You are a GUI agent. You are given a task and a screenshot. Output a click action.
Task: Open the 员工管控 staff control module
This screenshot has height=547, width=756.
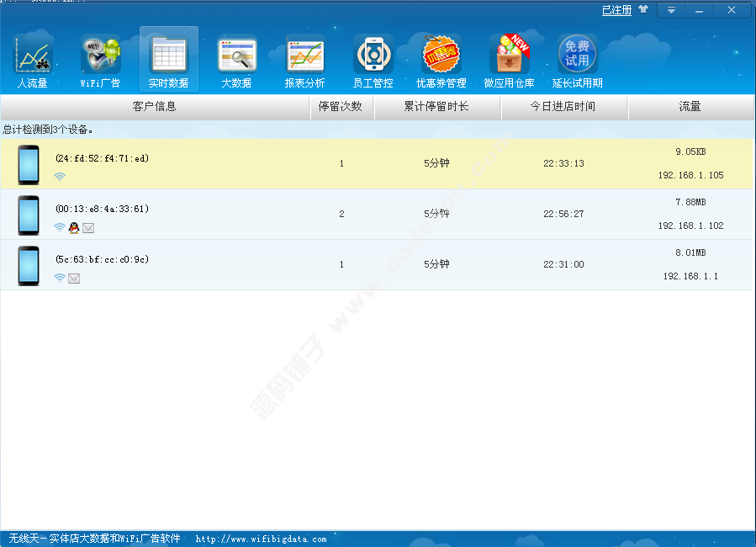coord(373,60)
